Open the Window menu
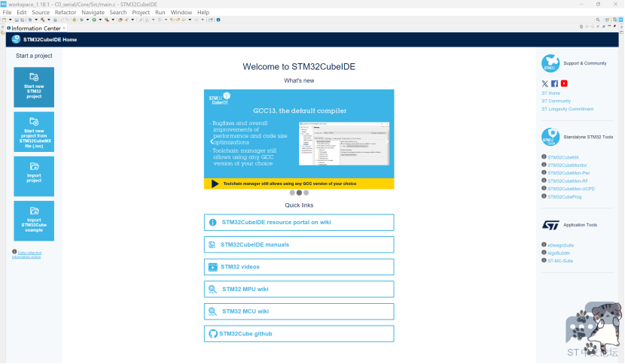The width and height of the screenshot is (625, 364). click(x=181, y=12)
